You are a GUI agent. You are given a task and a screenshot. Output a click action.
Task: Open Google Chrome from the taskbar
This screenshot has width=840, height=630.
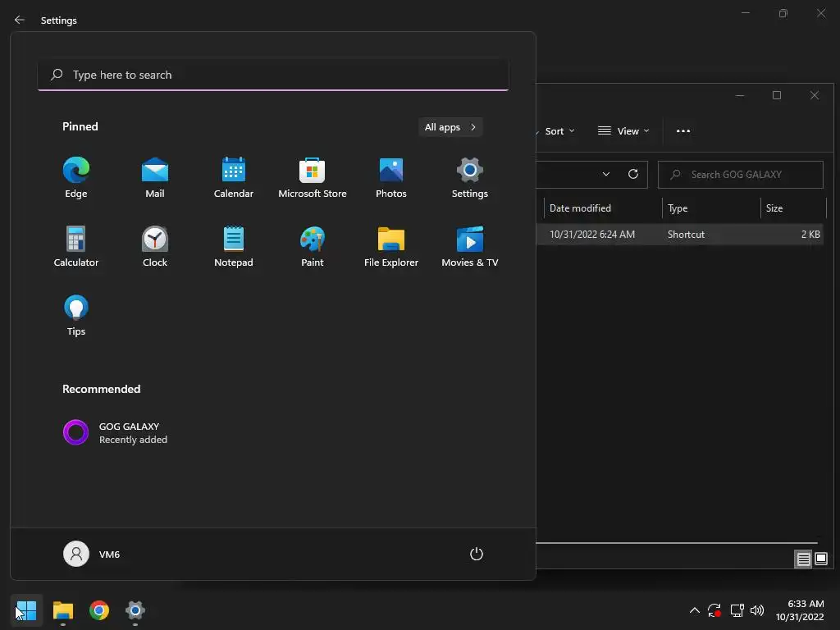tap(99, 610)
